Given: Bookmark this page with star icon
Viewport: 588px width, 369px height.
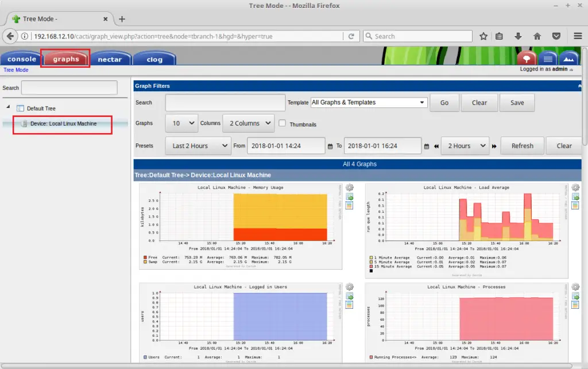Looking at the screenshot, I should pos(483,36).
